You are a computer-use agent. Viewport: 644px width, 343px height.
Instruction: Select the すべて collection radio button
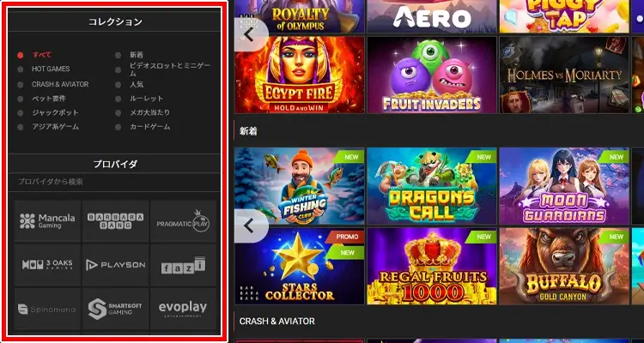pos(20,55)
